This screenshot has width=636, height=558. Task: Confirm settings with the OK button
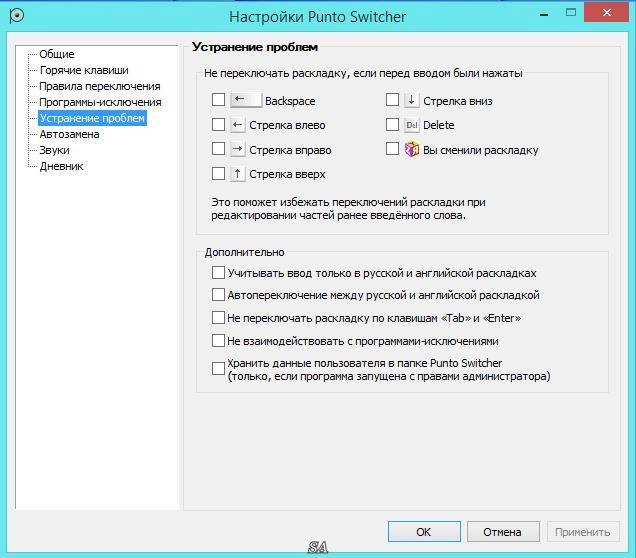tap(424, 532)
